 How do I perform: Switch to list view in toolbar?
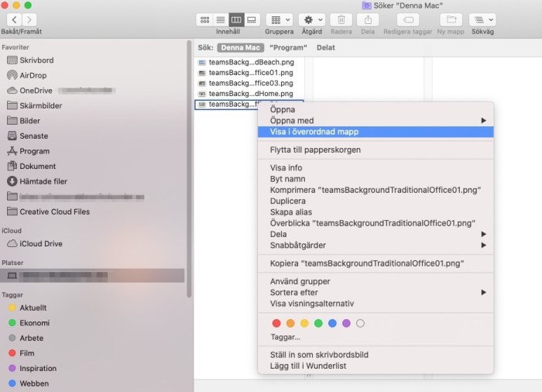pyautogui.click(x=220, y=19)
